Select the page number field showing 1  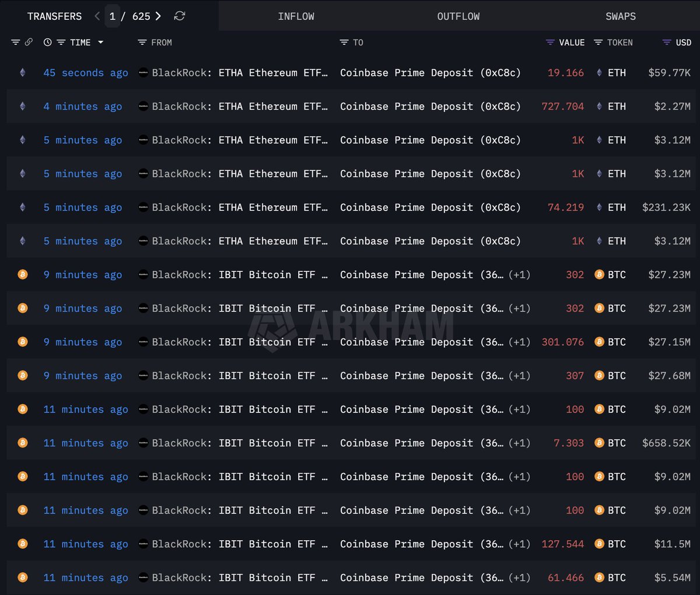tap(113, 16)
